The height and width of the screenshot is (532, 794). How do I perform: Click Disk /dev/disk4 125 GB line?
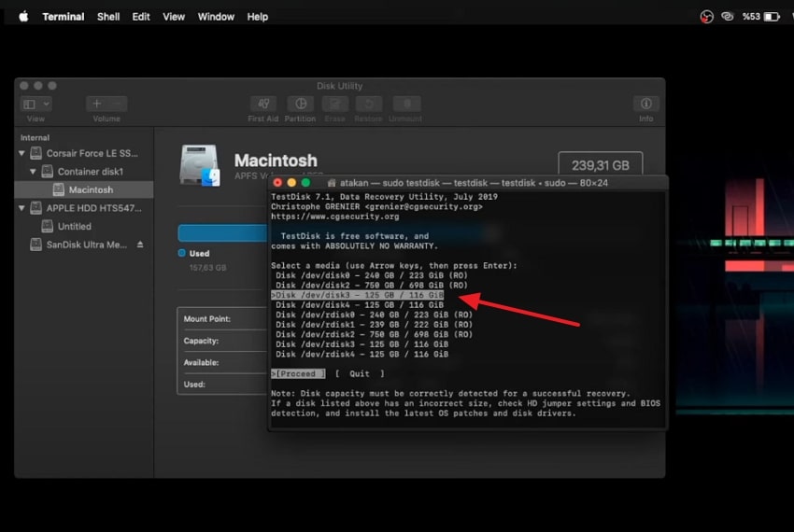(x=360, y=304)
